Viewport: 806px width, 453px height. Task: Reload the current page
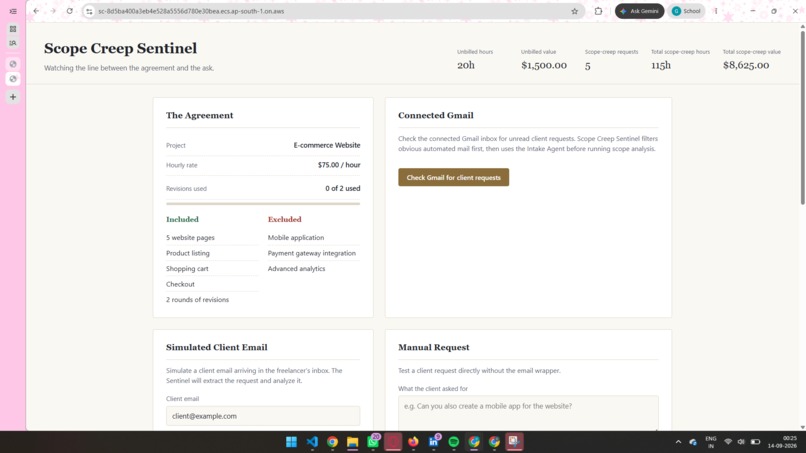69,11
